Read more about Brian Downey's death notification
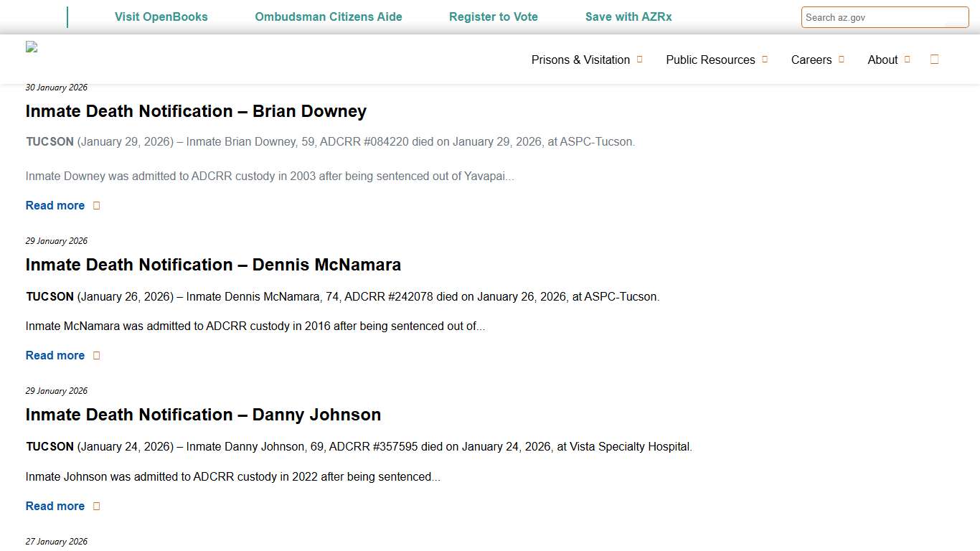 55,205
